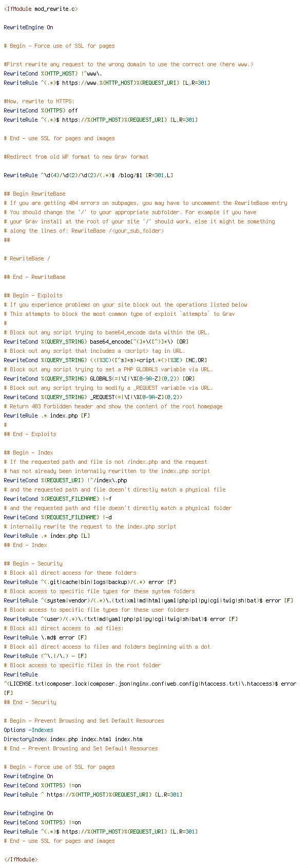Click the IfModule mod_rewrite.c opening tag
The height and width of the screenshot is (868, 308).
pyautogui.click(x=41, y=9)
